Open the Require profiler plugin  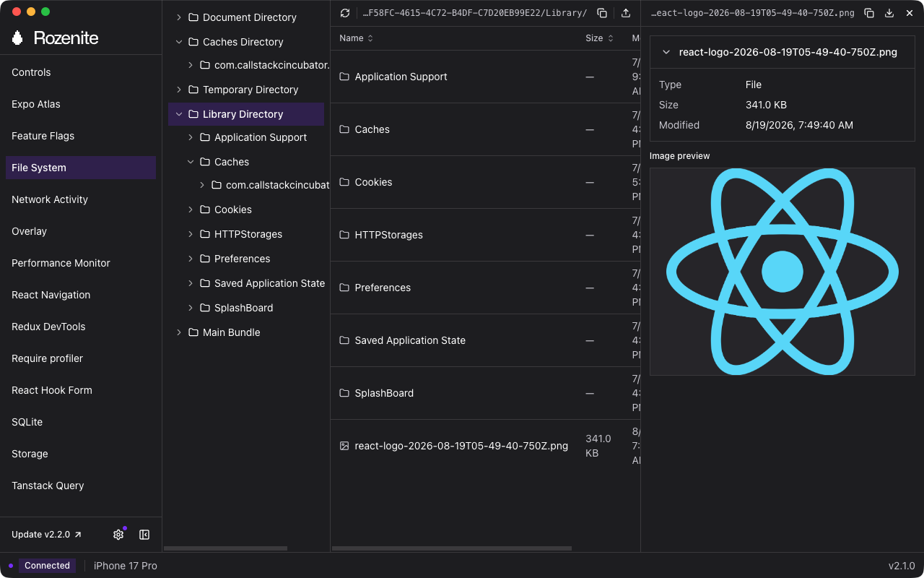coord(81,358)
